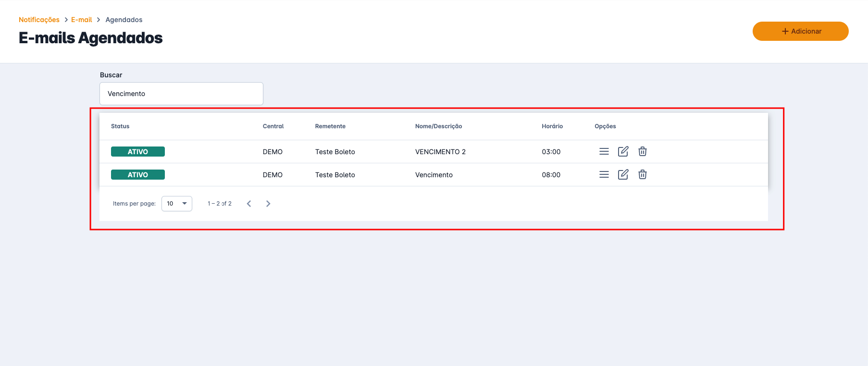Expand the Items per page dropdown
The image size is (868, 366).
point(177,204)
